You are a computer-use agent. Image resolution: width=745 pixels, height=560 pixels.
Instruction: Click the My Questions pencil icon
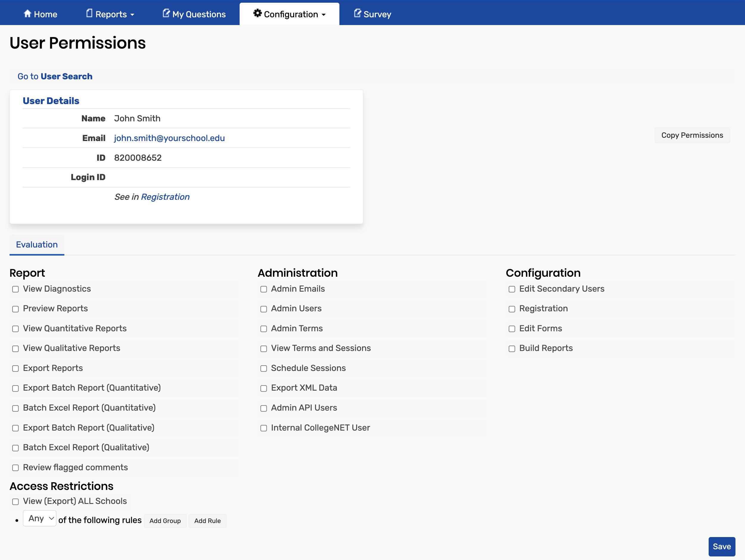pyautogui.click(x=166, y=13)
